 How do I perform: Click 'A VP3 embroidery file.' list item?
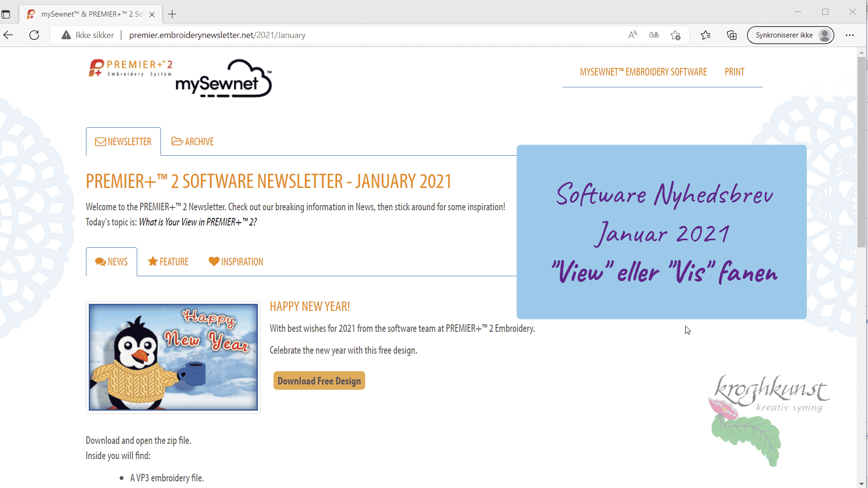pos(167,478)
